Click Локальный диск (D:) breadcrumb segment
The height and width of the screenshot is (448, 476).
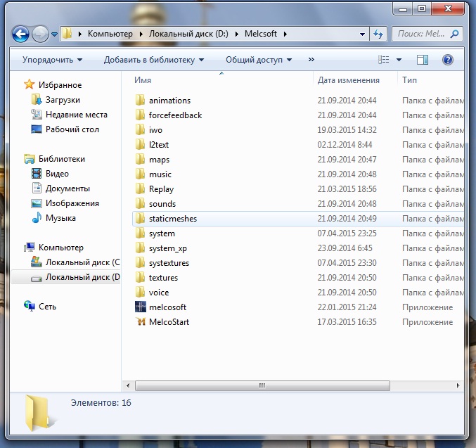[188, 34]
